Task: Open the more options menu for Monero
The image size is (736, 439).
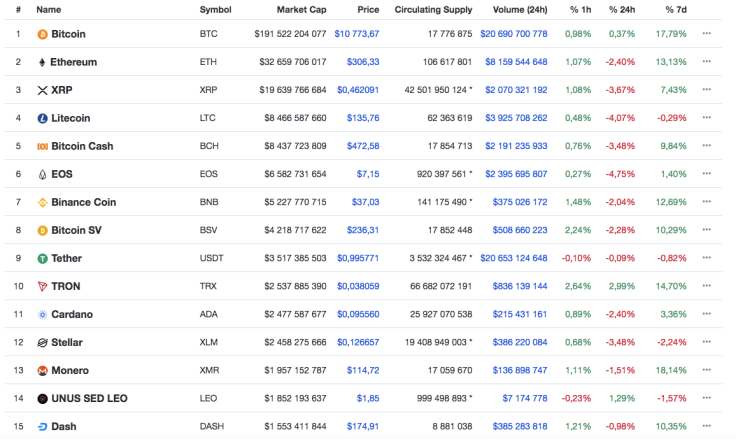Action: (x=706, y=370)
